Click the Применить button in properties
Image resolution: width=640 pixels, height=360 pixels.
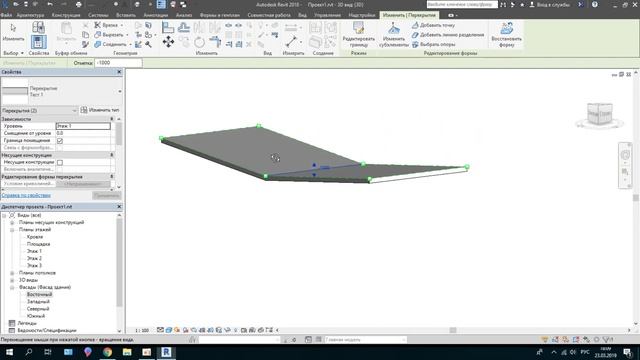(106, 196)
